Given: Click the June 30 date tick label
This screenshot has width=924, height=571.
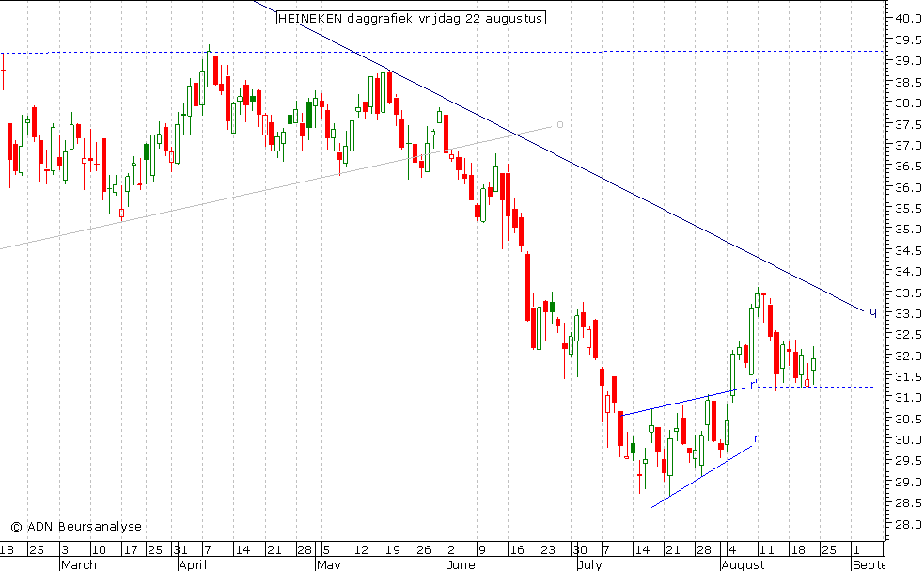Looking at the screenshot, I should [x=580, y=550].
